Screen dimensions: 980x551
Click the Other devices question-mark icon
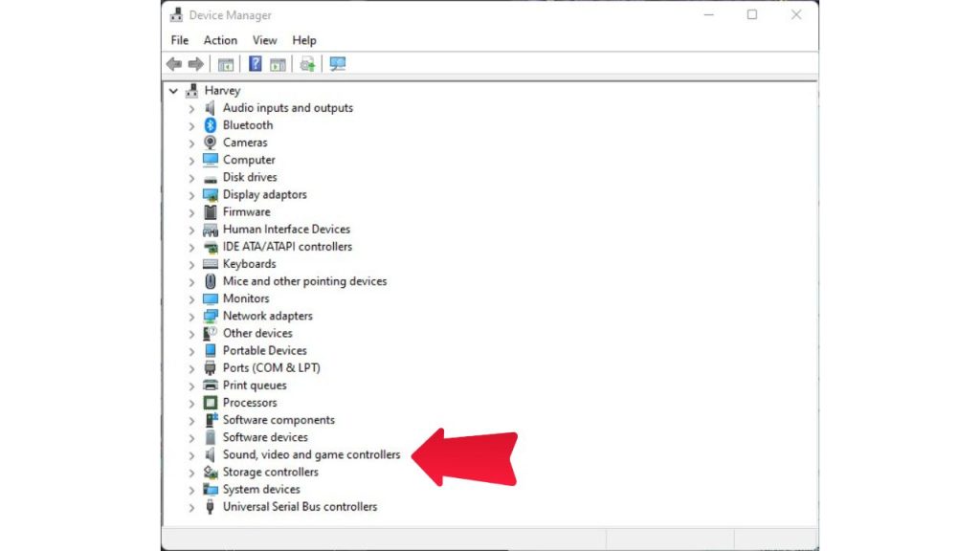point(211,333)
